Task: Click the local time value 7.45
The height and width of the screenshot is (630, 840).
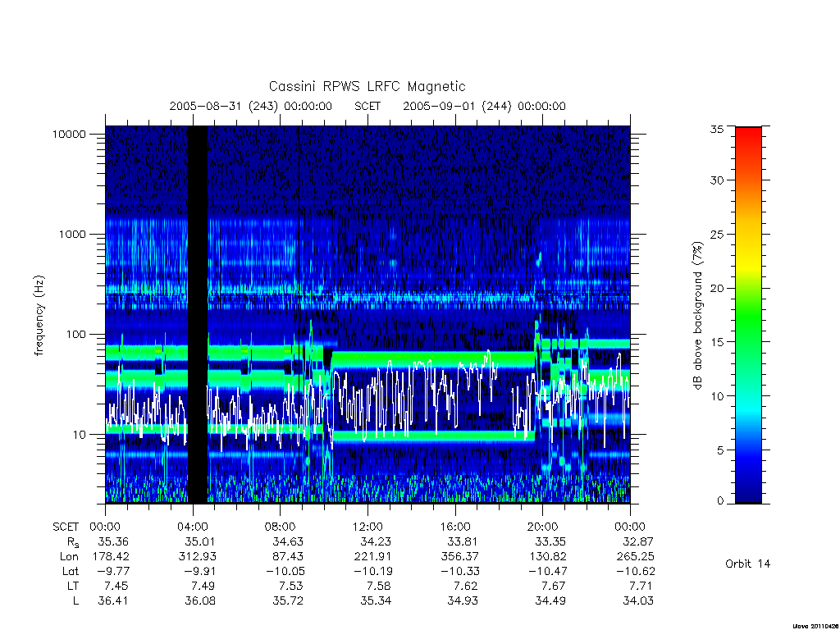Action: coord(116,586)
